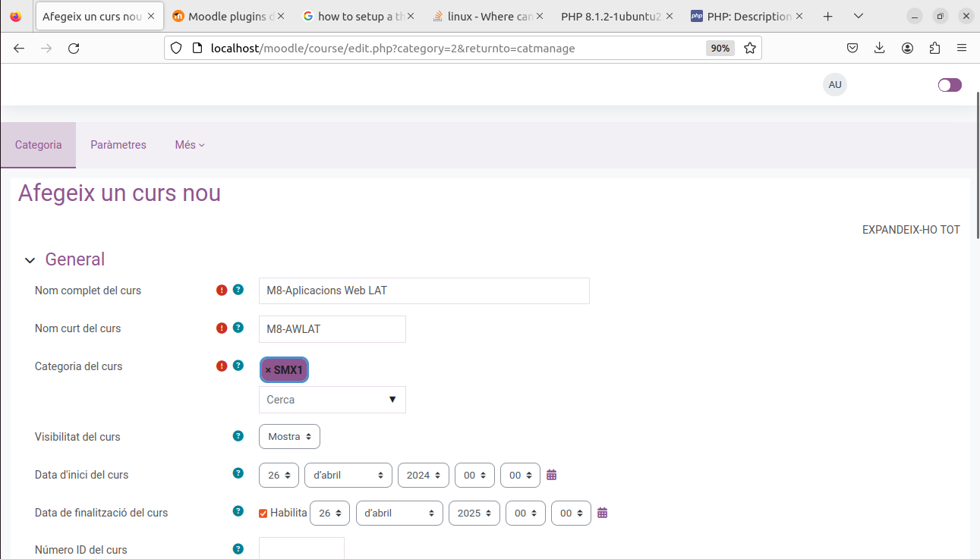Click help icon next to Nom complet del curs
The image size is (980, 559).
pyautogui.click(x=238, y=290)
